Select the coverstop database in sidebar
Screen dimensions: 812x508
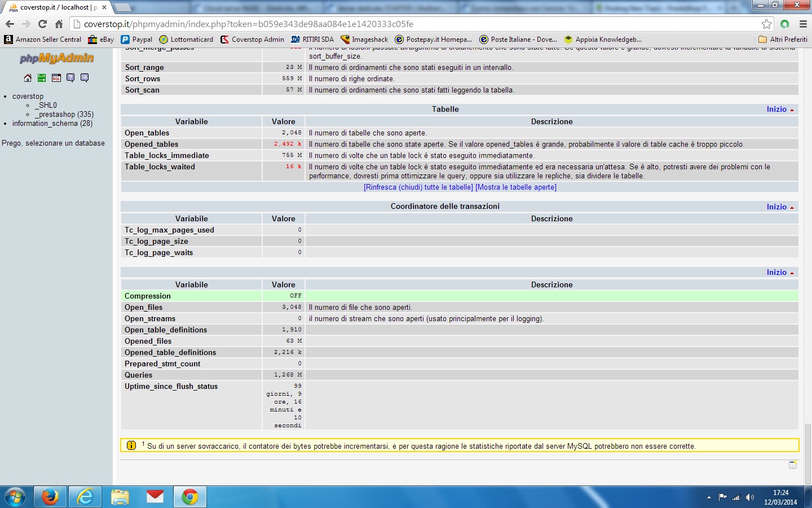tap(28, 97)
